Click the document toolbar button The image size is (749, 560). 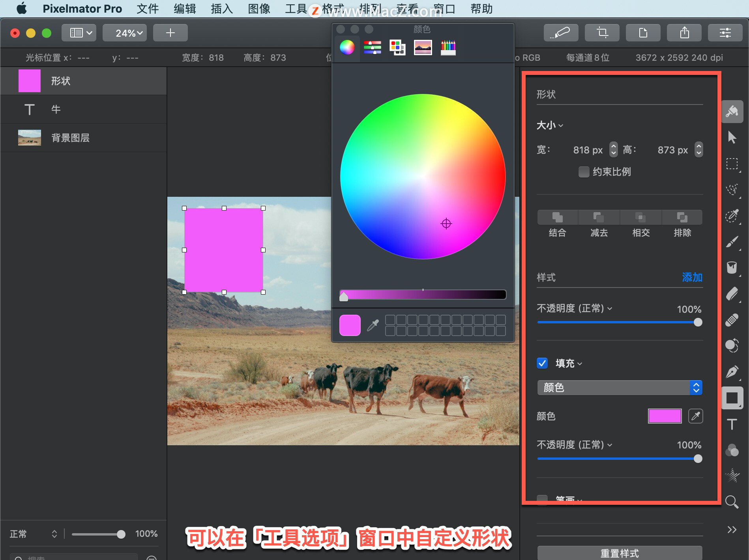pyautogui.click(x=643, y=33)
